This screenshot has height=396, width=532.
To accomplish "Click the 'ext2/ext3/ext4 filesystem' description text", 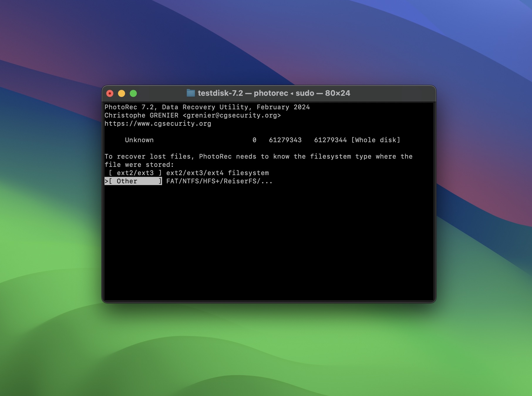I will pos(218,173).
